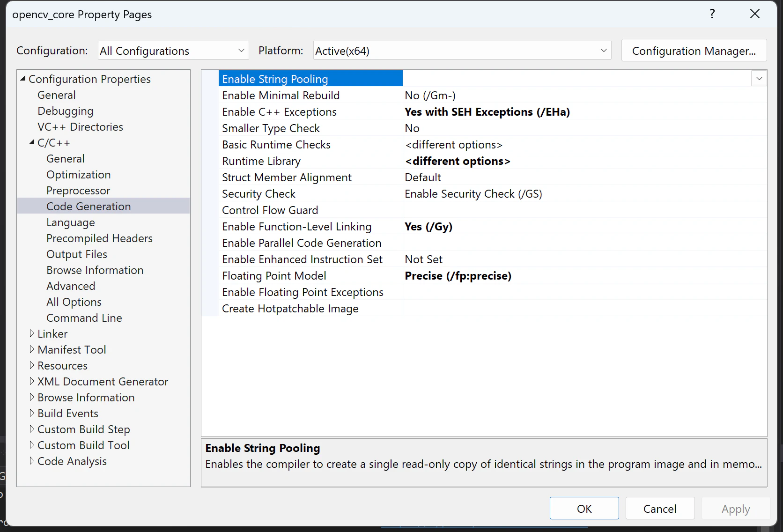Viewport: 783px width, 532px height.
Task: Collapse Configuration Properties tree node
Action: click(23, 79)
